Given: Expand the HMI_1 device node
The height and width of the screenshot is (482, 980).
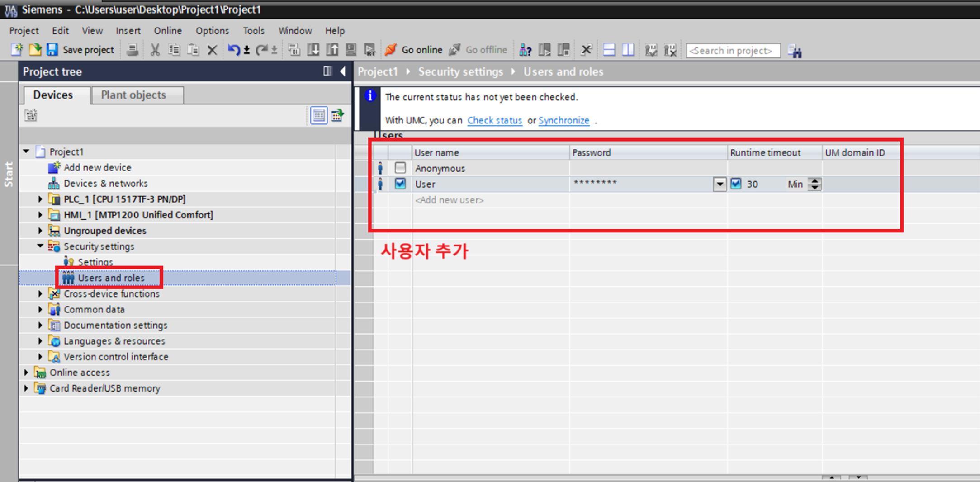Looking at the screenshot, I should tap(40, 215).
